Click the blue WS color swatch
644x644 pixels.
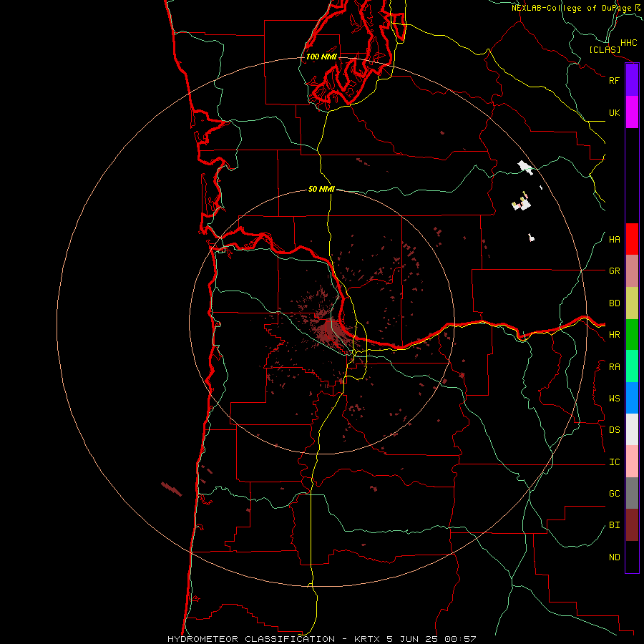(632, 398)
